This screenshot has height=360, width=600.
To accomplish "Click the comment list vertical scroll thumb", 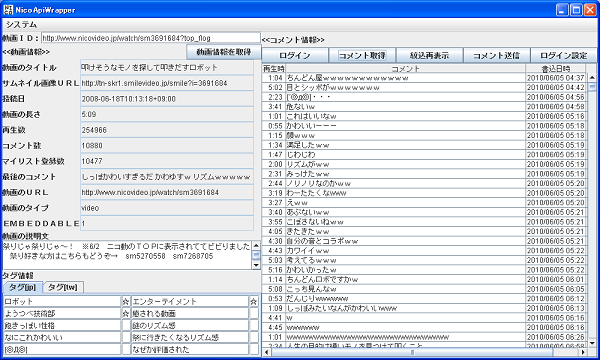I will pos(592,87).
